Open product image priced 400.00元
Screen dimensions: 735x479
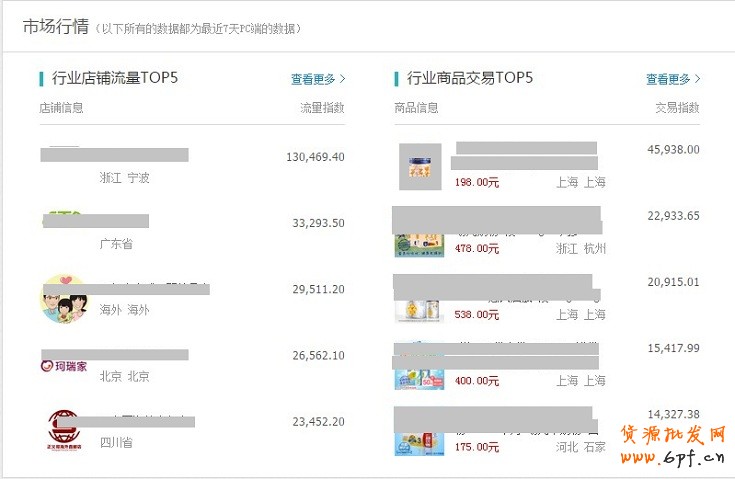tap(419, 376)
